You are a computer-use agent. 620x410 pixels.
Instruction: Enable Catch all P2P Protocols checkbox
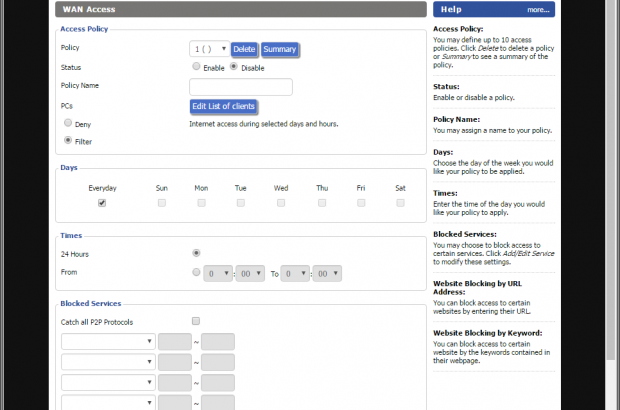[196, 321]
